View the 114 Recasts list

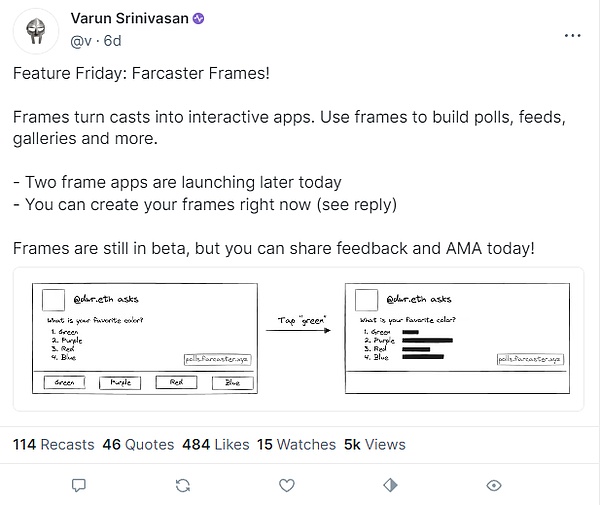click(x=53, y=445)
